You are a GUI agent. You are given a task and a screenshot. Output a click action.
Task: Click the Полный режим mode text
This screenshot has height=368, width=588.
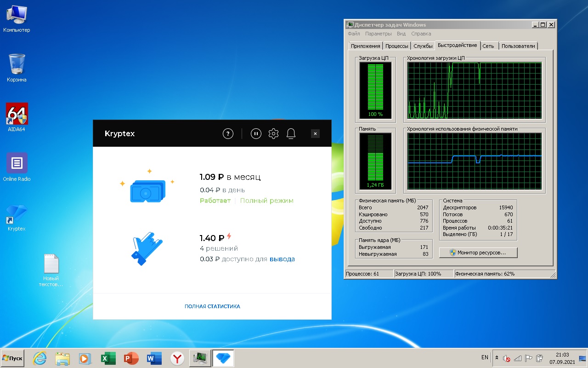coord(266,201)
